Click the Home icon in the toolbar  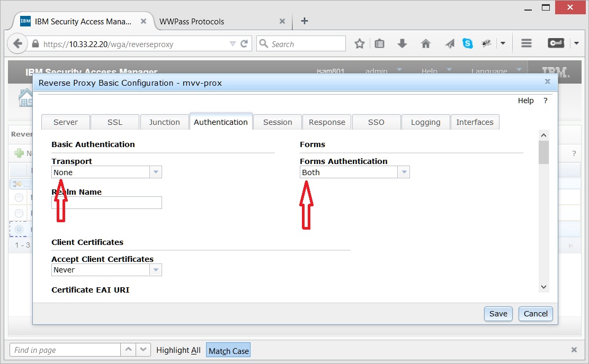pyautogui.click(x=426, y=43)
